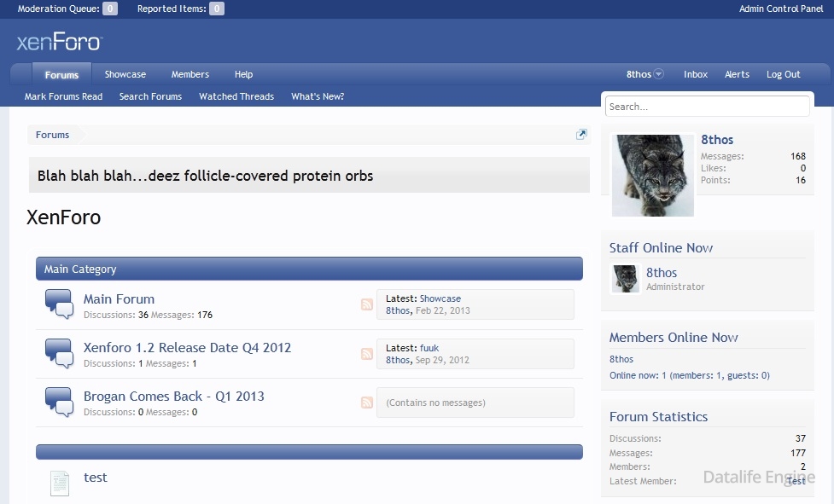Open RSS feed for Main Forum

point(366,304)
